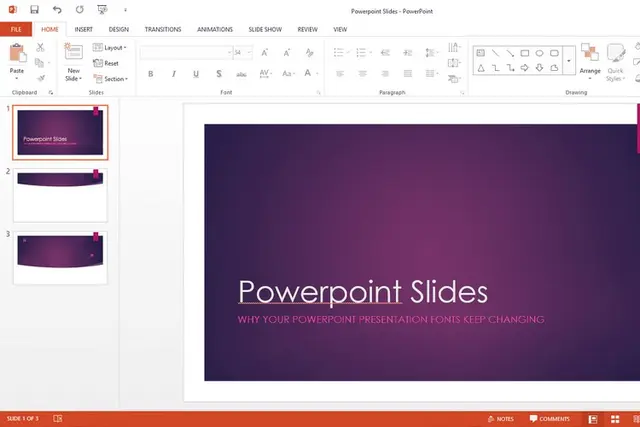The image size is (640, 427).
Task: Select the oval shape in shapes gallery
Action: click(x=539, y=53)
